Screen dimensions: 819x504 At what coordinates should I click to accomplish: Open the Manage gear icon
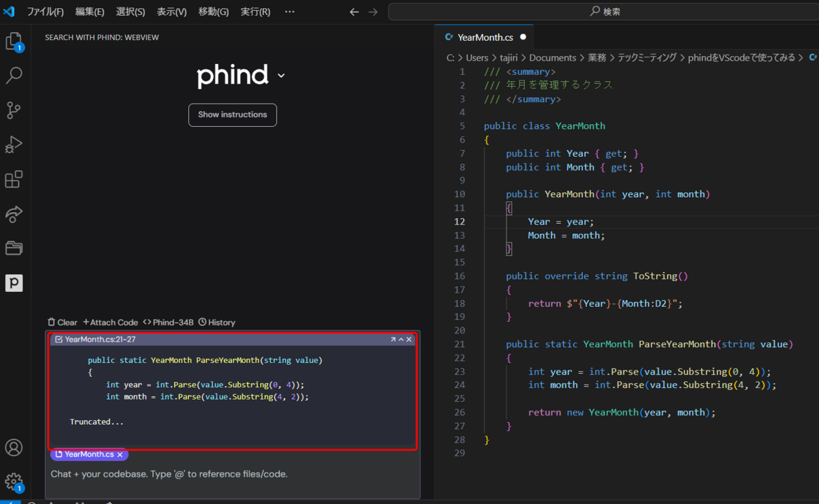14,482
